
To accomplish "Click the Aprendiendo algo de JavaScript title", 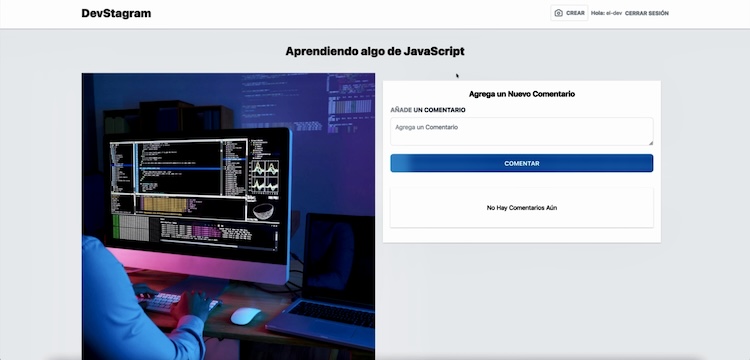I will pyautogui.click(x=375, y=51).
